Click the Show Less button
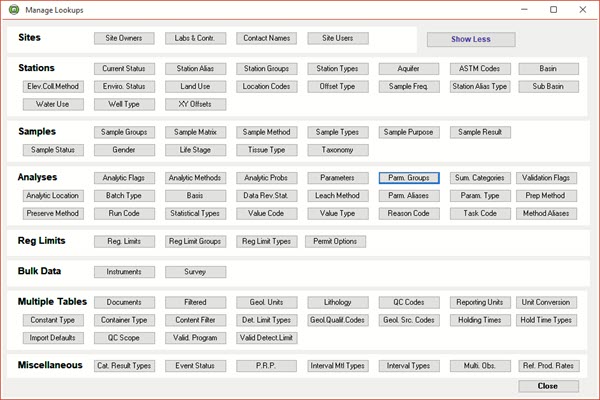Screen dimensions: 600x400 471,39
